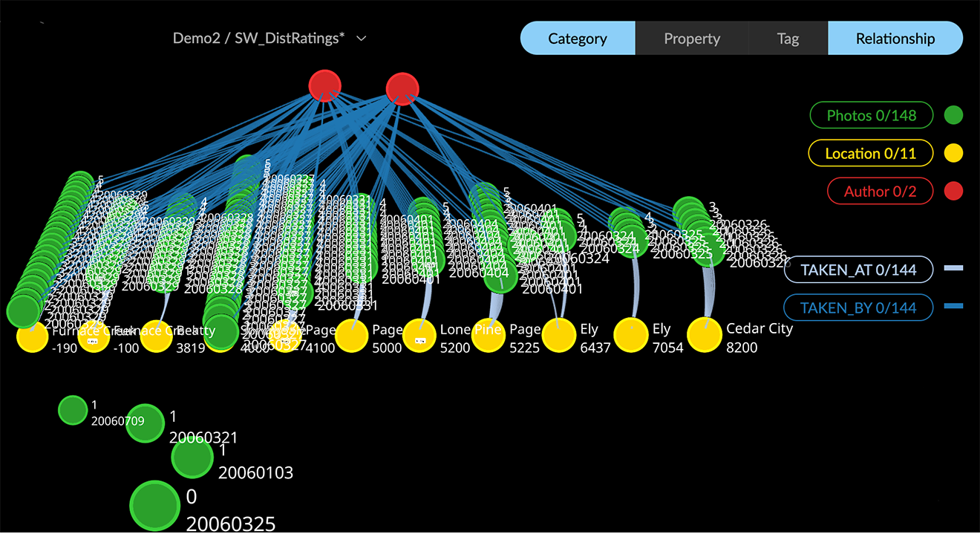Switch to the Tag tab

788,39
